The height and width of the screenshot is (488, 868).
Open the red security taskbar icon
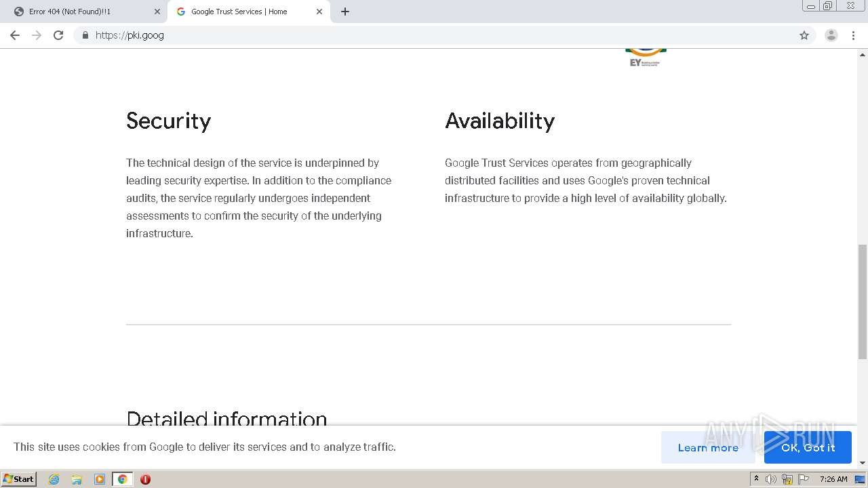point(145,479)
